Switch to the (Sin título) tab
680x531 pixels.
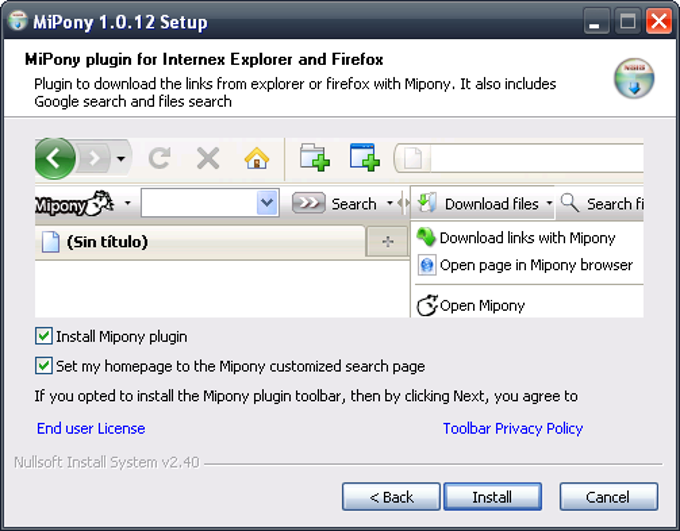coord(199,242)
